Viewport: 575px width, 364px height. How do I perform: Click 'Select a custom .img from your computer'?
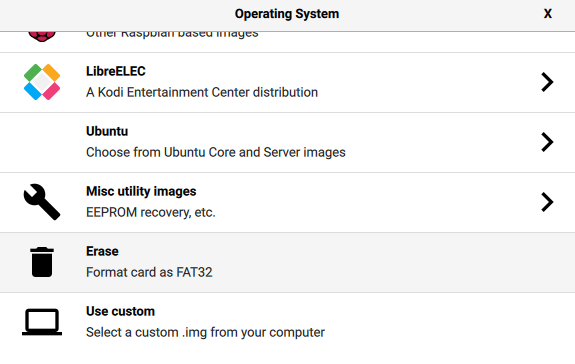[x=205, y=332]
